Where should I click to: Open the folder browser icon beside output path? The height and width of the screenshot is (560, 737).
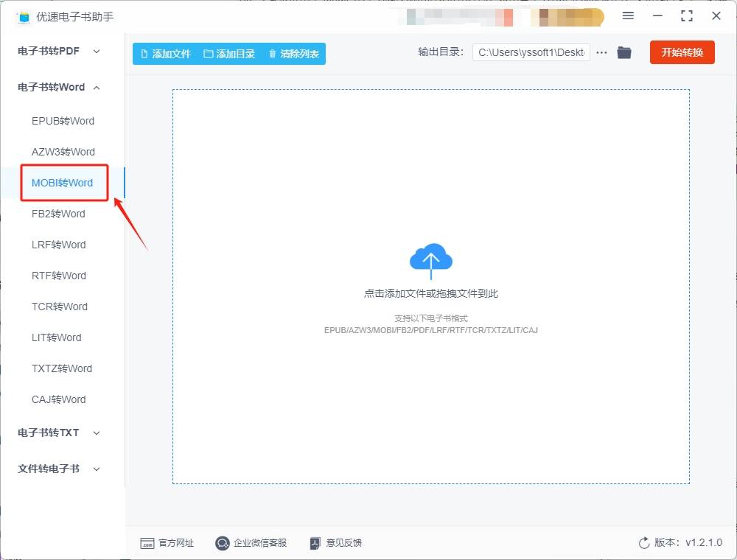point(624,52)
